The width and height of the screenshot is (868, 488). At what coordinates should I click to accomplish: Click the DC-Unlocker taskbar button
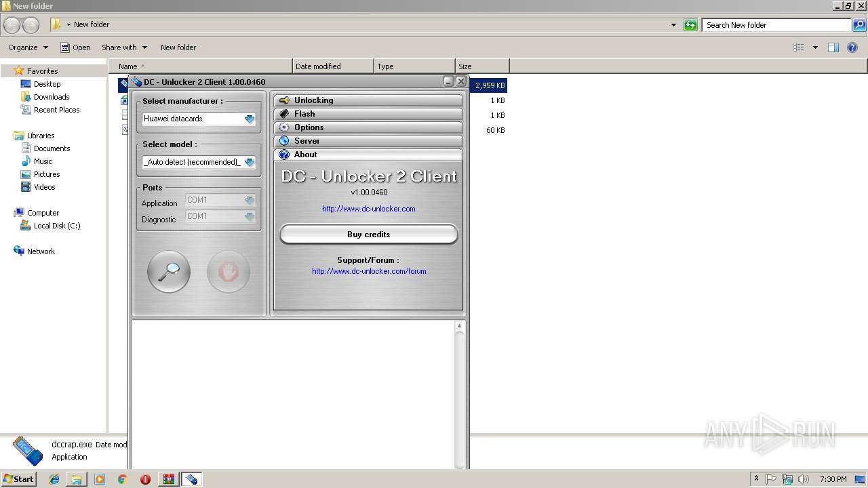(x=191, y=479)
